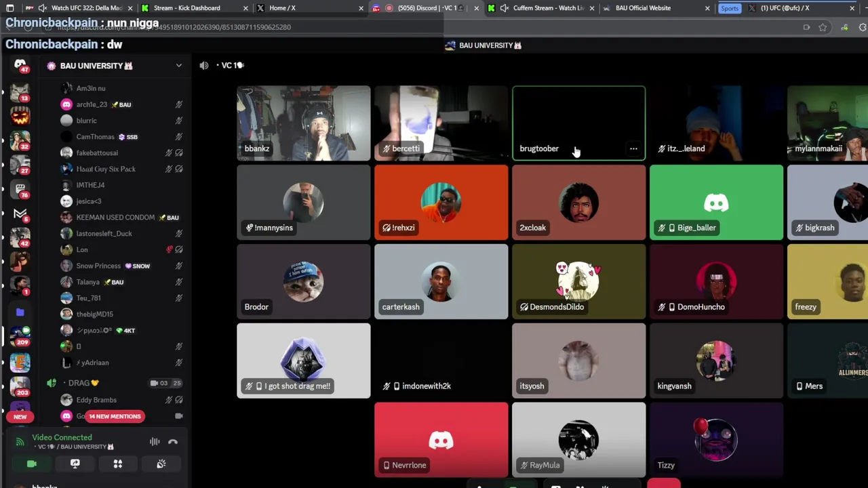Select !mannysins participant tile
Screen dimensions: 868x488
(x=304, y=203)
